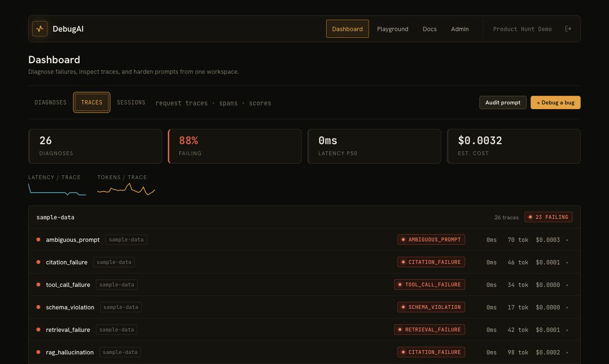609x364 pixels.
Task: Expand the citation_failure trace arrow
Action: [x=567, y=262]
